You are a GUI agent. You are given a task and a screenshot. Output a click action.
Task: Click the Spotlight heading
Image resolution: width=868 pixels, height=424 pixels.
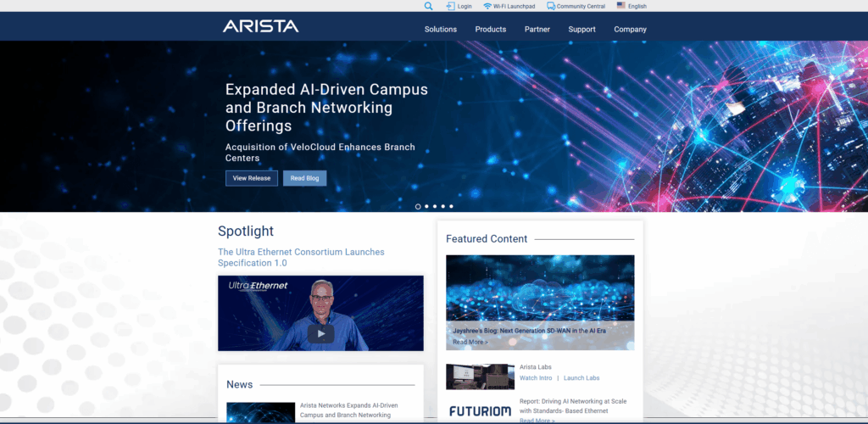[246, 231]
